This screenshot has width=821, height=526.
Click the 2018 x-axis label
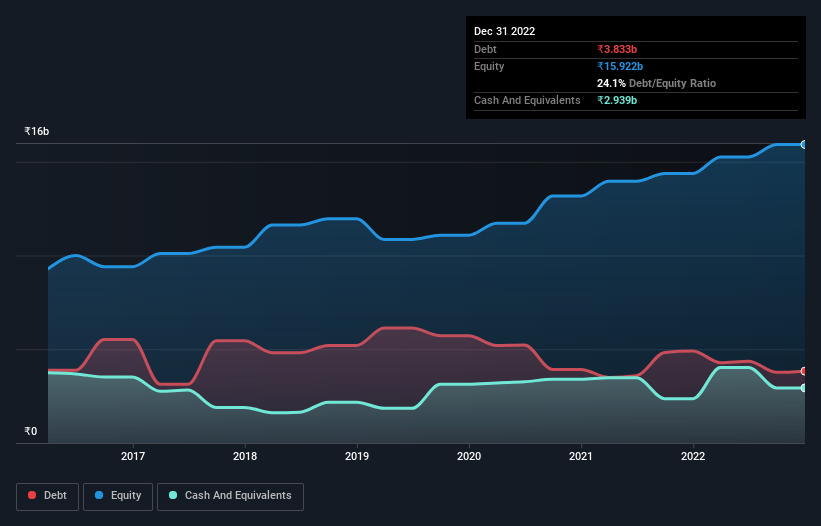[x=245, y=456]
